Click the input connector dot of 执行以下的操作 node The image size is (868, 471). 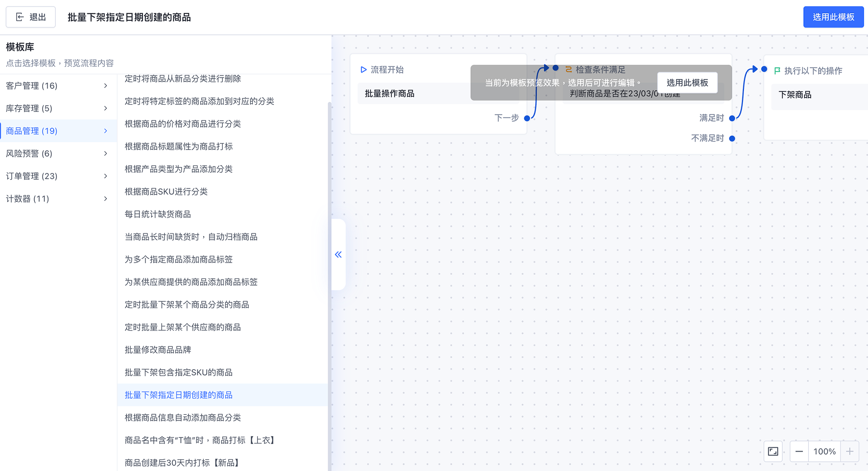pyautogui.click(x=764, y=69)
